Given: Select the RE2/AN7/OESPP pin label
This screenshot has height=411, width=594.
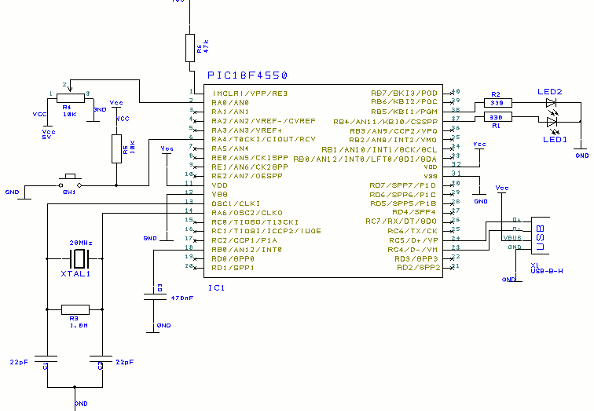Looking at the screenshot, I should point(247,176).
